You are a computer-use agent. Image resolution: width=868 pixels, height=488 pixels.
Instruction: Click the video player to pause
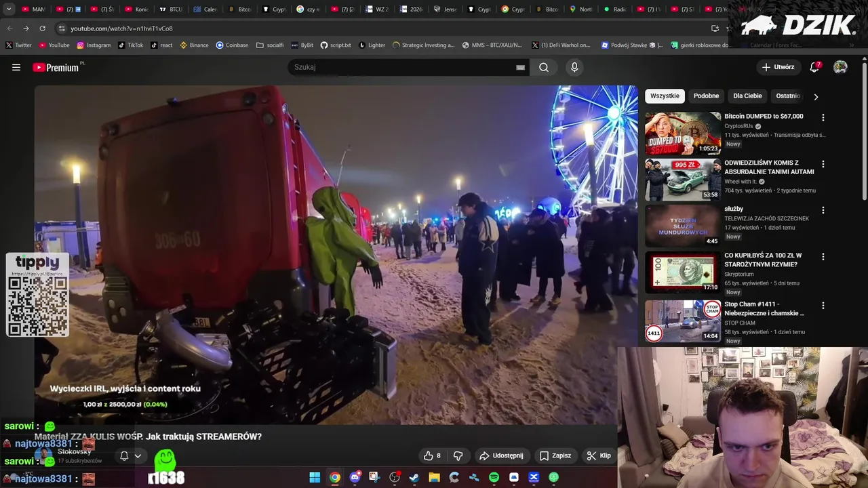tap(336, 254)
